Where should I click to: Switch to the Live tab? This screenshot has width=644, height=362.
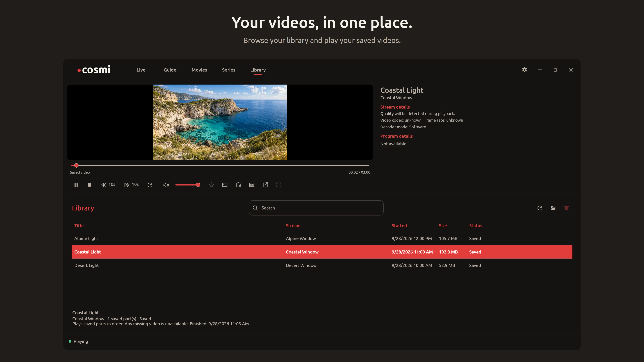pos(141,70)
